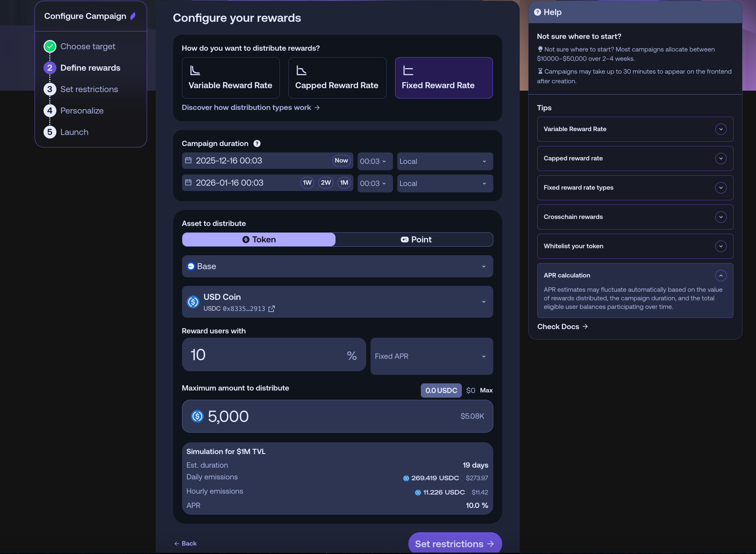Click the Variable Reward Rate chart icon
The height and width of the screenshot is (554, 756).
(x=195, y=70)
